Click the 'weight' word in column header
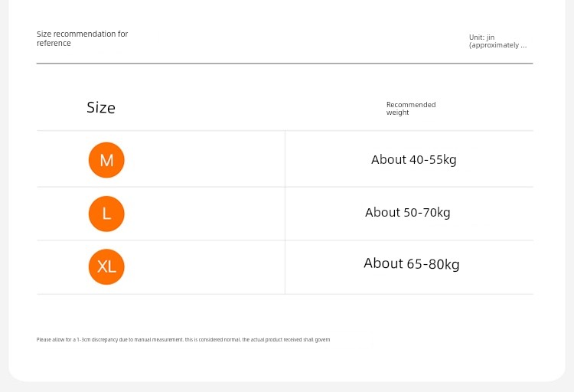Screen dimensions: 574x392 pos(397,113)
